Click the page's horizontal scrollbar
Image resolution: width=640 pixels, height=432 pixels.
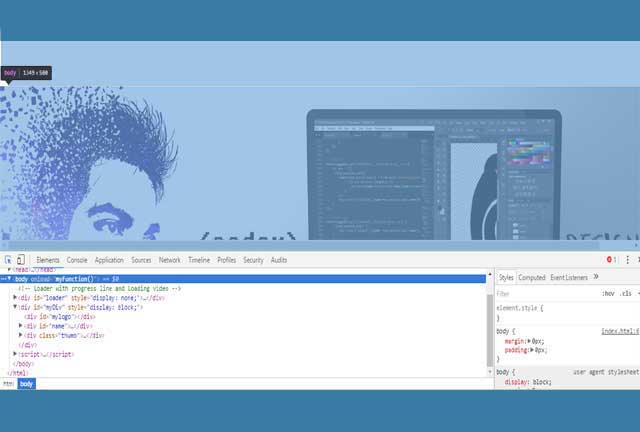coord(304,245)
